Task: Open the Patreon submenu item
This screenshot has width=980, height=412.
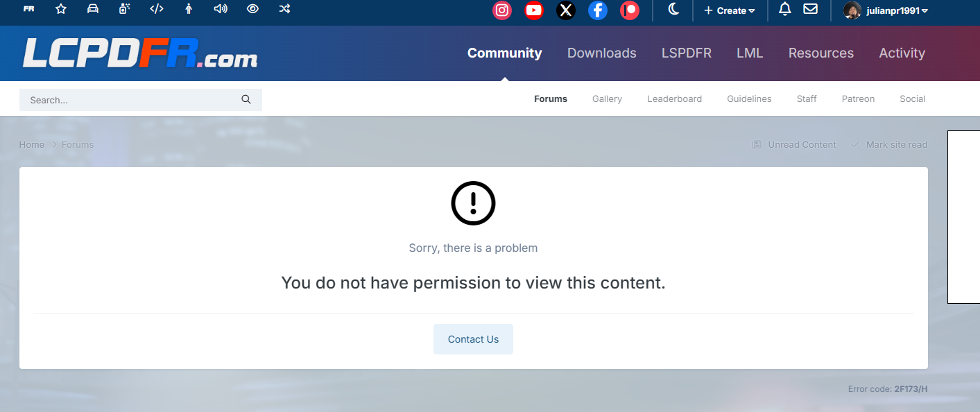Action: coord(859,99)
